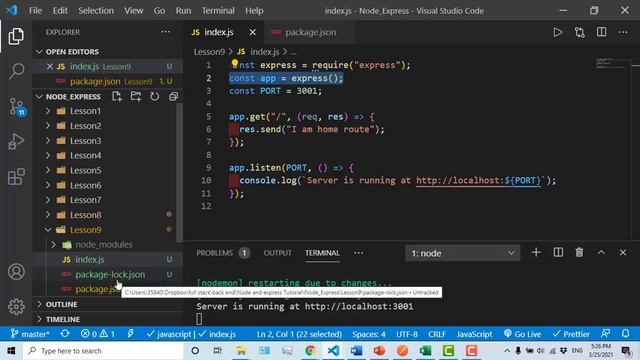Maximize the panel with the up chevron
640x360 pixels.
pyautogui.click(x=601, y=253)
